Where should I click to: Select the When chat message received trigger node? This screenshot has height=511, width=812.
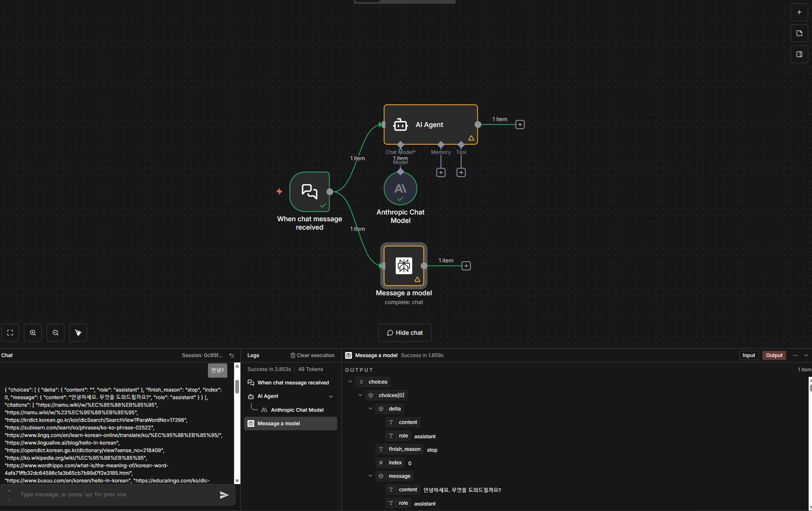310,192
